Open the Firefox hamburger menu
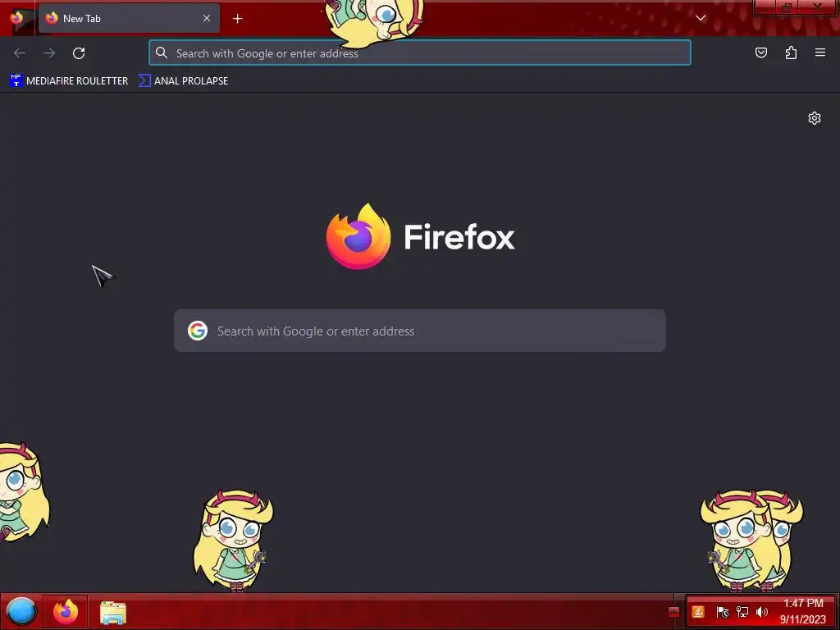840x630 pixels. tap(820, 52)
